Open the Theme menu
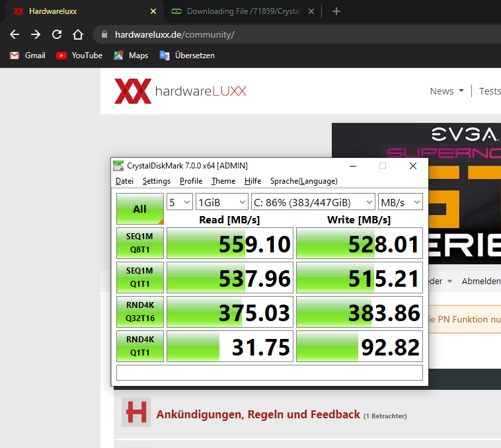 [x=223, y=181]
